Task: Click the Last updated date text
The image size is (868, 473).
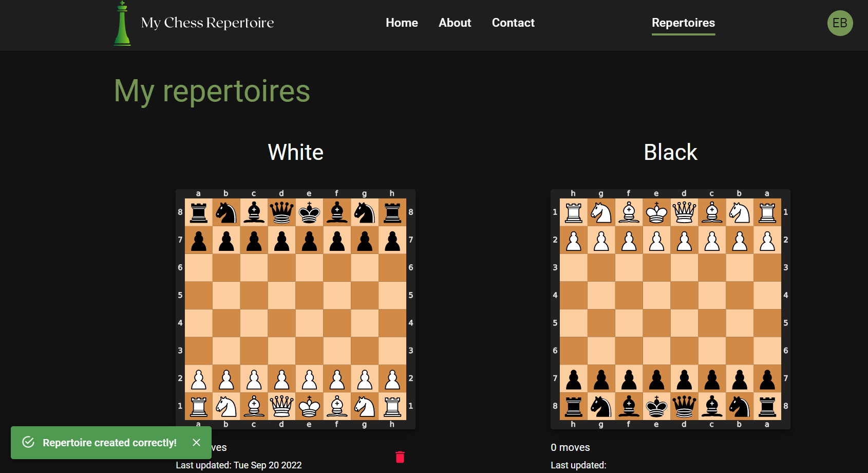Action: [x=238, y=465]
